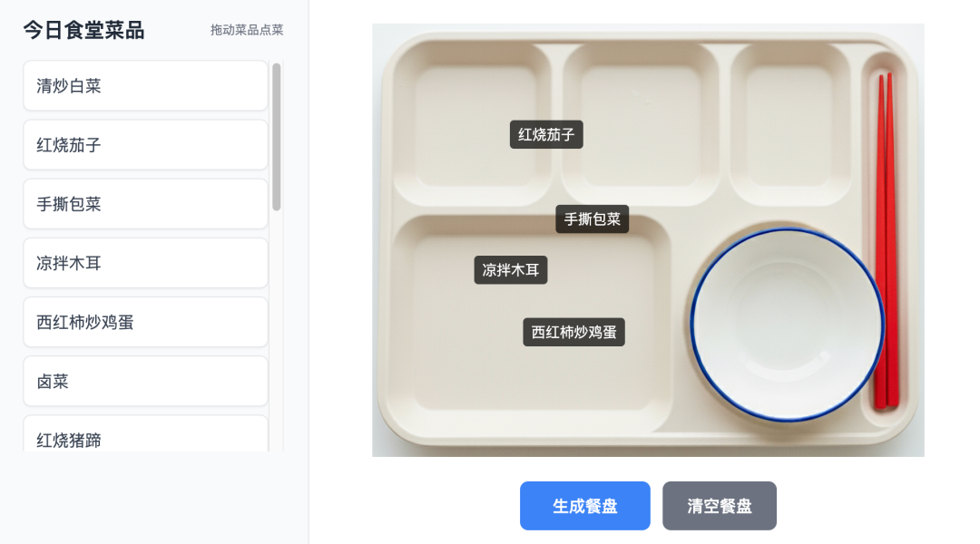Click the 凉拌木耳 tag on the tray
Image resolution: width=980 pixels, height=544 pixels.
[511, 270]
